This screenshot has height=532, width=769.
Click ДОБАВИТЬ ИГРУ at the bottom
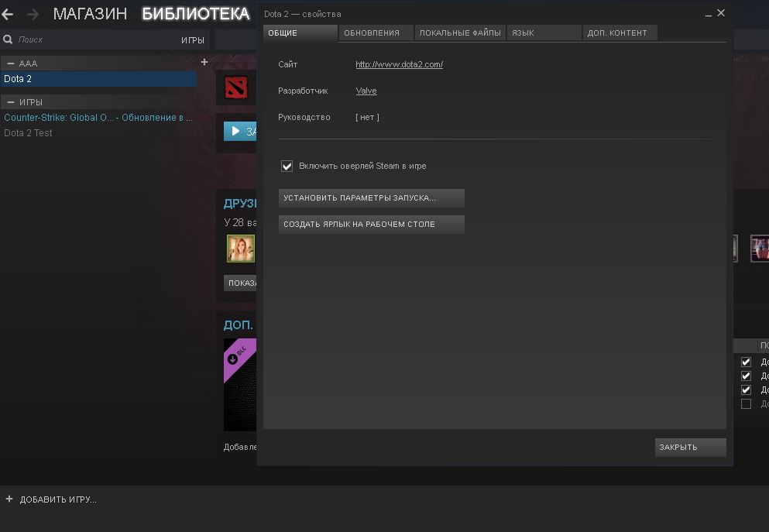(x=58, y=499)
